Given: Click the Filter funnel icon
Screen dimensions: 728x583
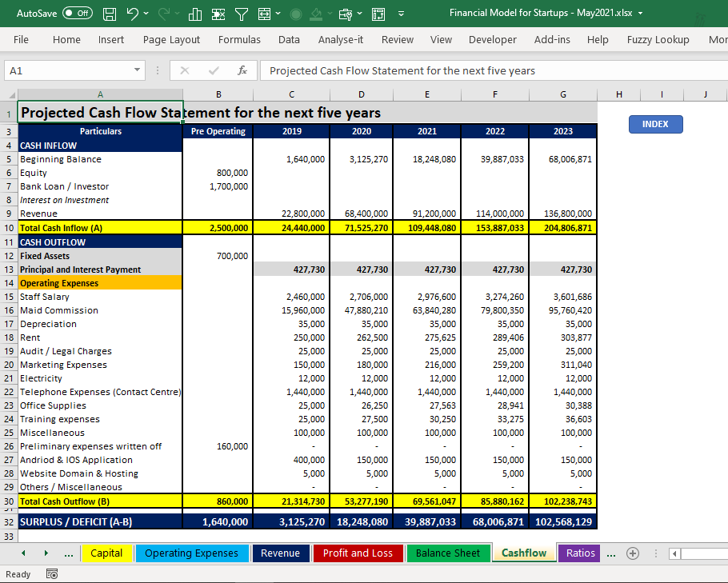Looking at the screenshot, I should (x=242, y=14).
